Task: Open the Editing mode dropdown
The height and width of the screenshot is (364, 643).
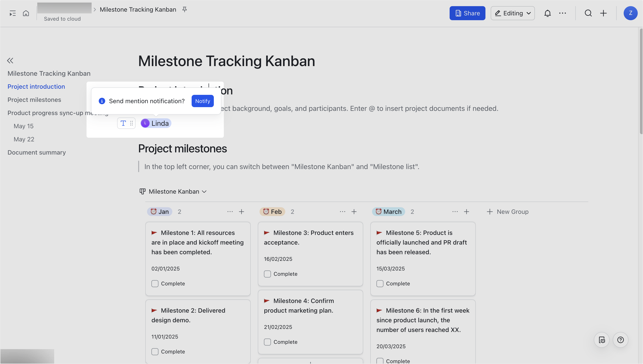Action: point(513,13)
